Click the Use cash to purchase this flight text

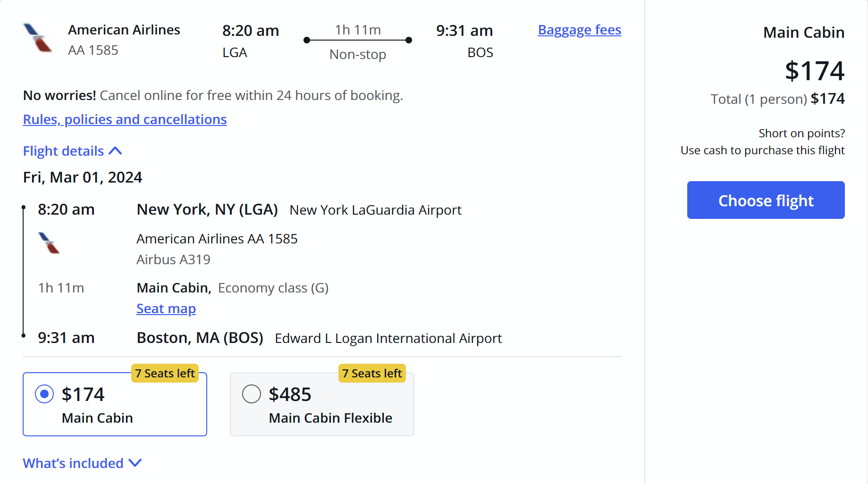click(x=762, y=150)
